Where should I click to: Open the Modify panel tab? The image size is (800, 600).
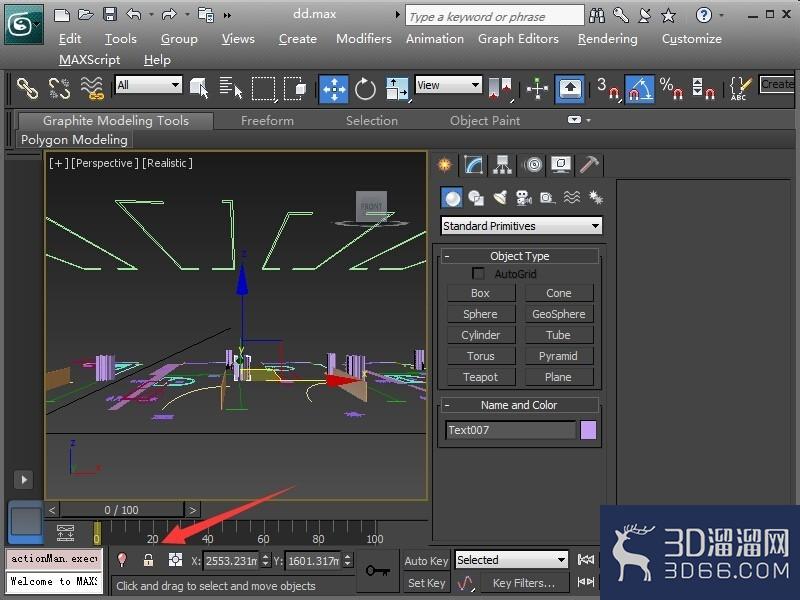[x=473, y=165]
